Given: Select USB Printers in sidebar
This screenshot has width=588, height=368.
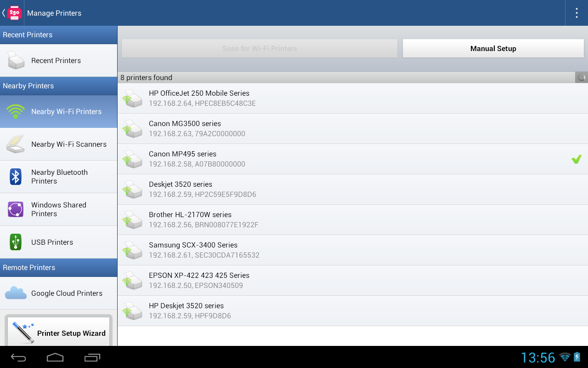Looking at the screenshot, I should pos(58,242).
